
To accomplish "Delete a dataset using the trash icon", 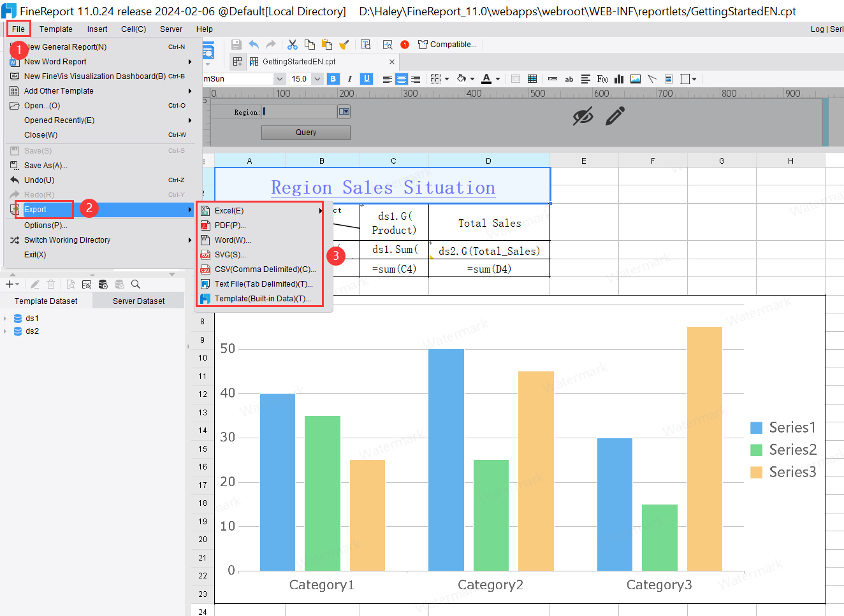I will [x=51, y=284].
